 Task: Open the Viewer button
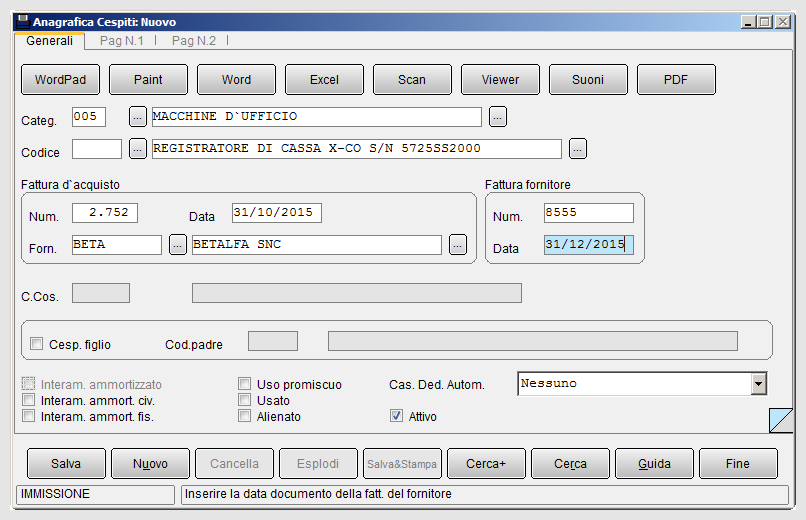(x=500, y=80)
